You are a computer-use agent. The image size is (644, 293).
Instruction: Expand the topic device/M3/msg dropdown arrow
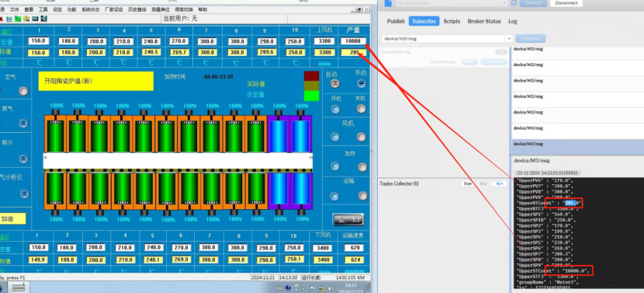coord(509,39)
